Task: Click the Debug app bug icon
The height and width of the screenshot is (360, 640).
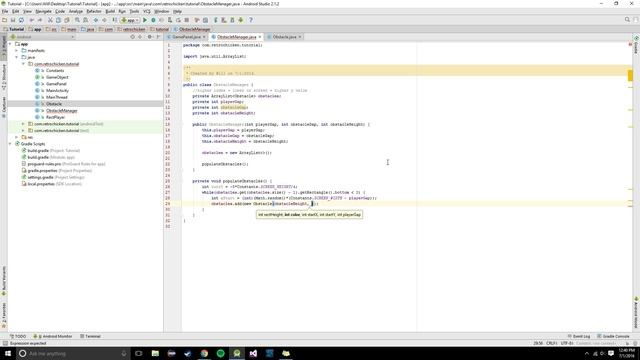Action: (153, 20)
